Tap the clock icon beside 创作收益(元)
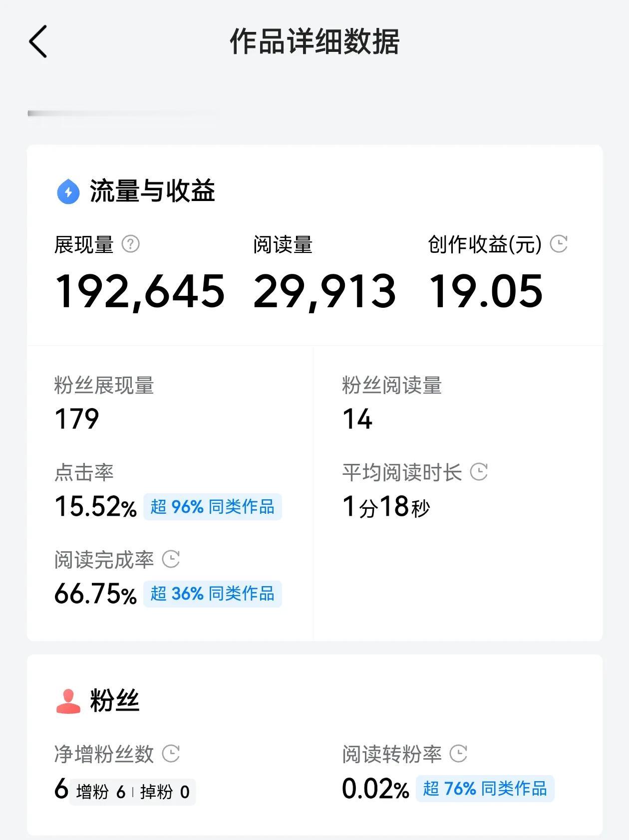 click(559, 244)
